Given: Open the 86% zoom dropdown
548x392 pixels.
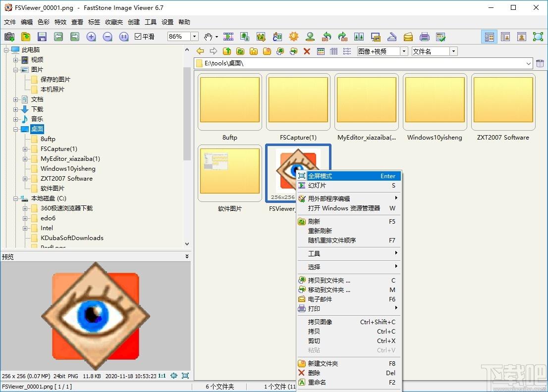Looking at the screenshot, I should (194, 36).
